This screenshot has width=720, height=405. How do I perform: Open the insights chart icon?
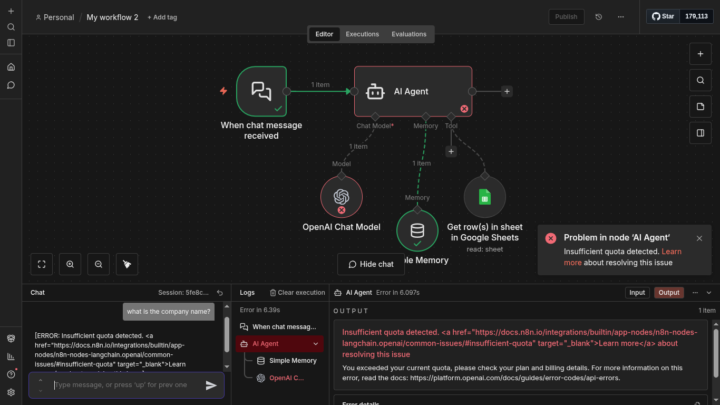click(11, 356)
